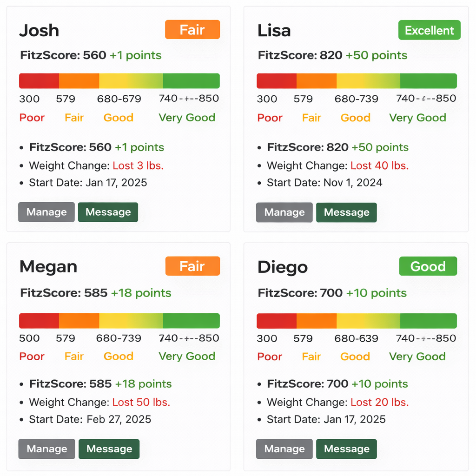476x476 pixels.
Task: Message Megan using her card button
Action: (109, 449)
